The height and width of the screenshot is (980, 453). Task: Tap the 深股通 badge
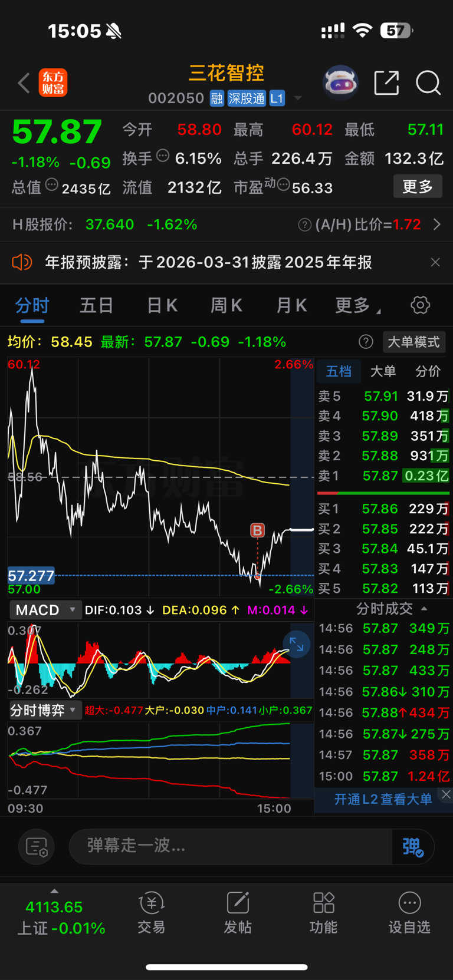point(247,98)
